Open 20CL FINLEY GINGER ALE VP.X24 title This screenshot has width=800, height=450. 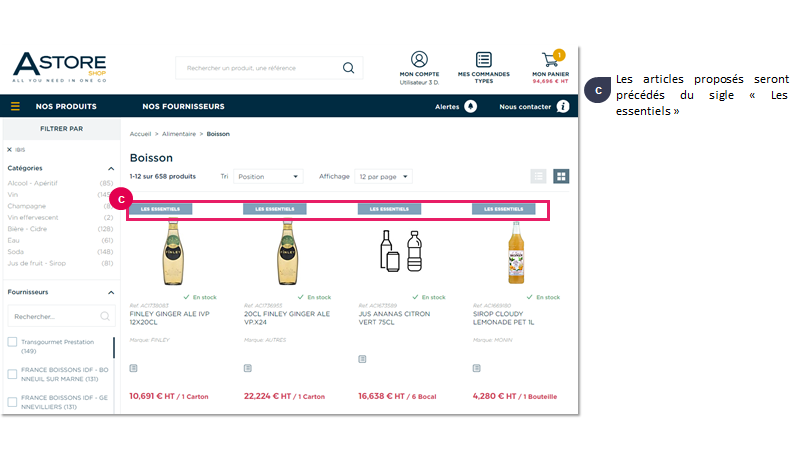click(287, 318)
